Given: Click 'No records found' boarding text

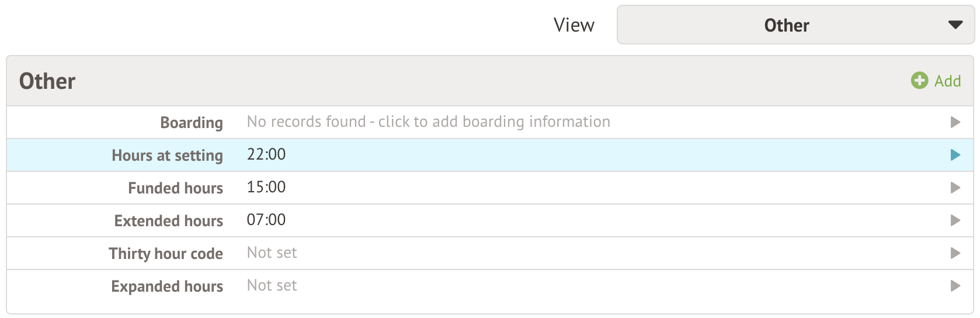Looking at the screenshot, I should (x=428, y=122).
